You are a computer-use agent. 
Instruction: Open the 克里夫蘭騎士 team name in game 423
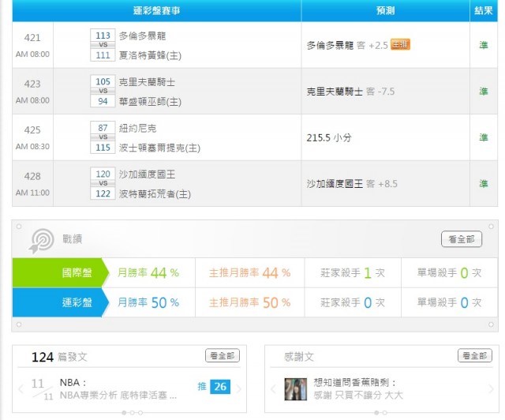[147, 82]
